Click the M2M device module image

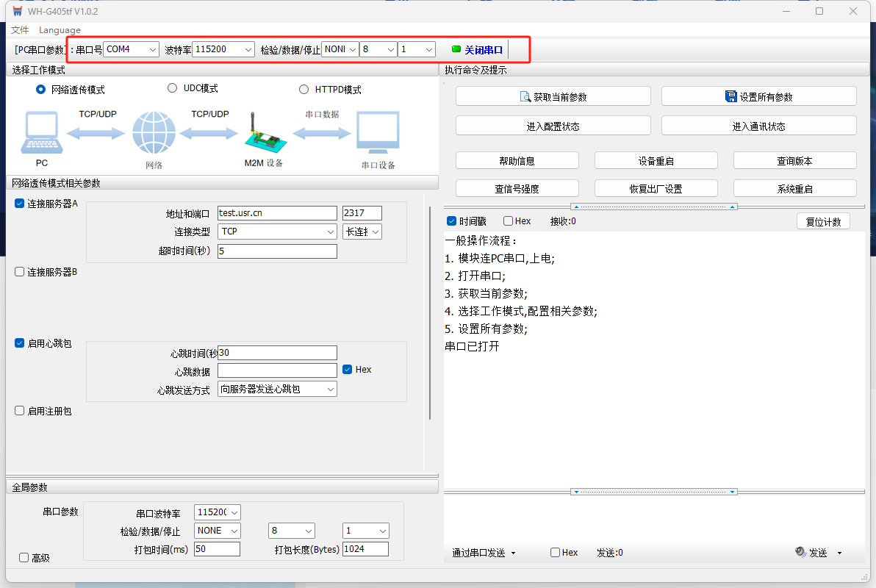click(x=262, y=135)
